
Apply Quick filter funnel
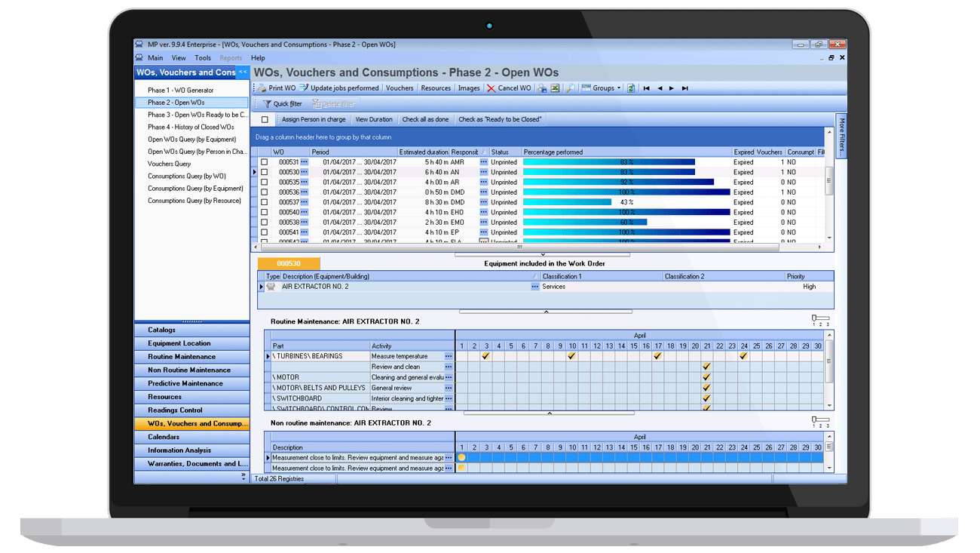pos(267,104)
